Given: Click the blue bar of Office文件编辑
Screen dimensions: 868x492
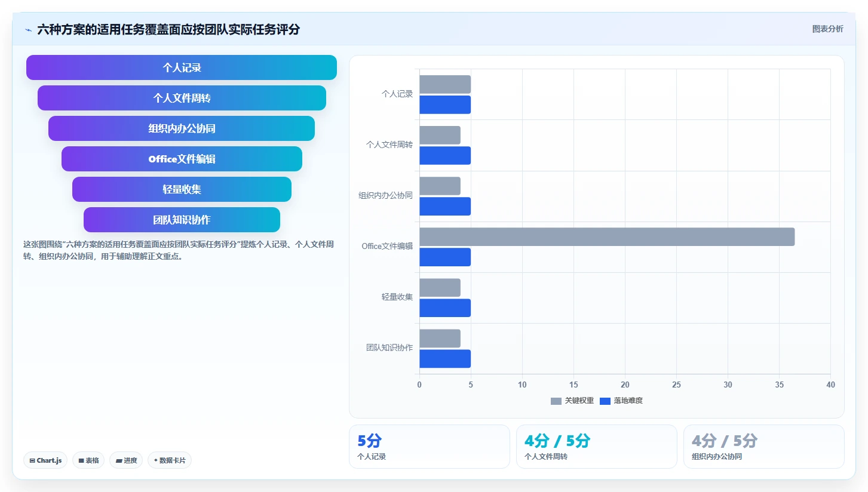Looking at the screenshot, I should [x=445, y=257].
